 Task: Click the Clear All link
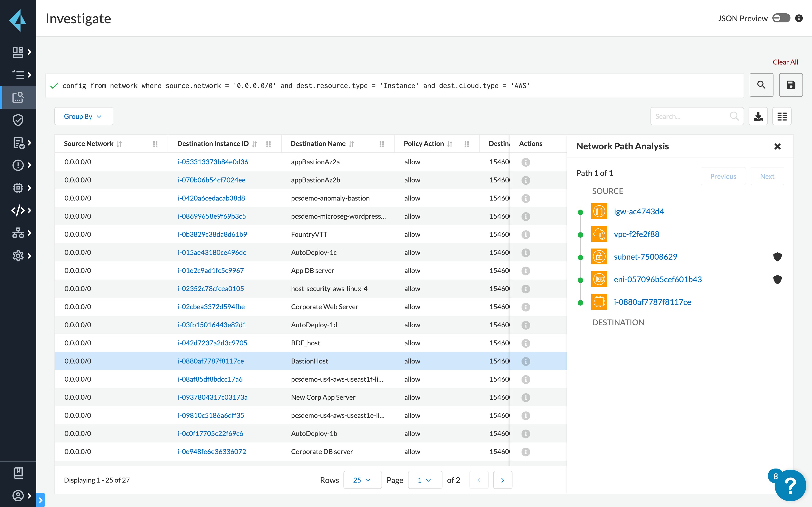pos(785,62)
